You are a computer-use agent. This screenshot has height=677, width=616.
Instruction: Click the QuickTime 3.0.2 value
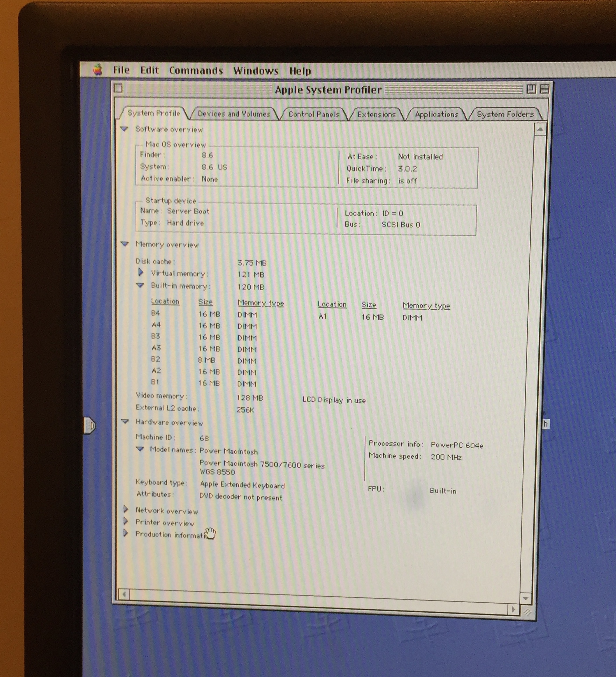407,169
